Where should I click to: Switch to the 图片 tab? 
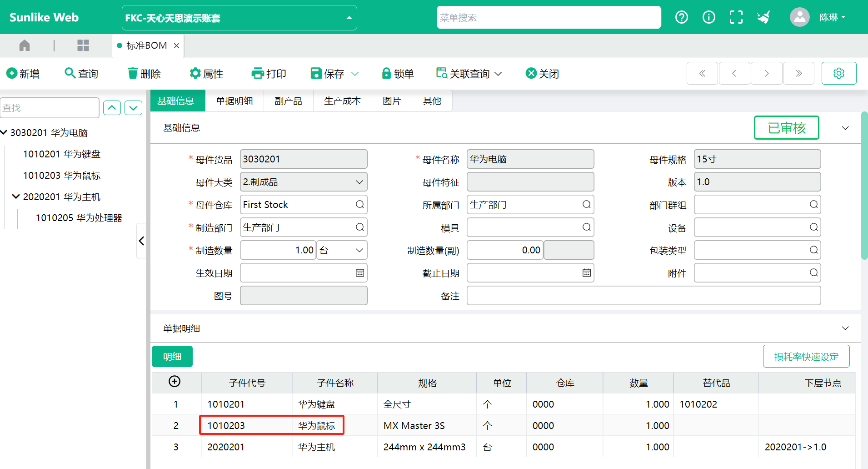(x=392, y=101)
